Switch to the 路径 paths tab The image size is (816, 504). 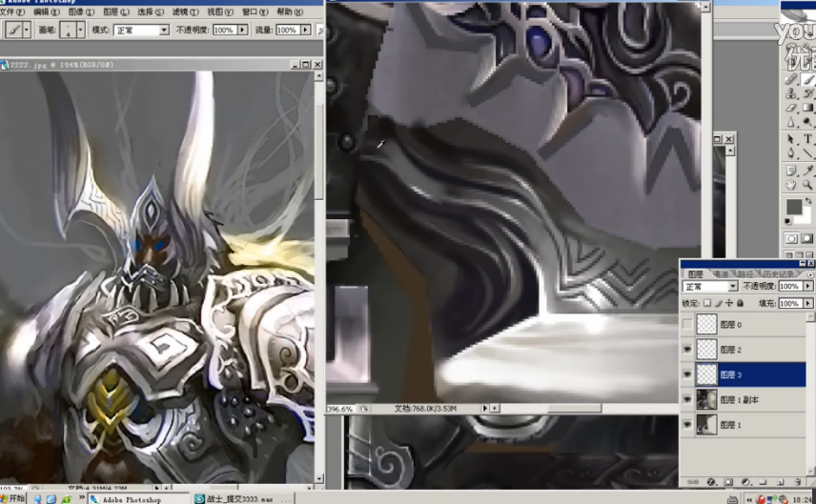[x=745, y=274]
